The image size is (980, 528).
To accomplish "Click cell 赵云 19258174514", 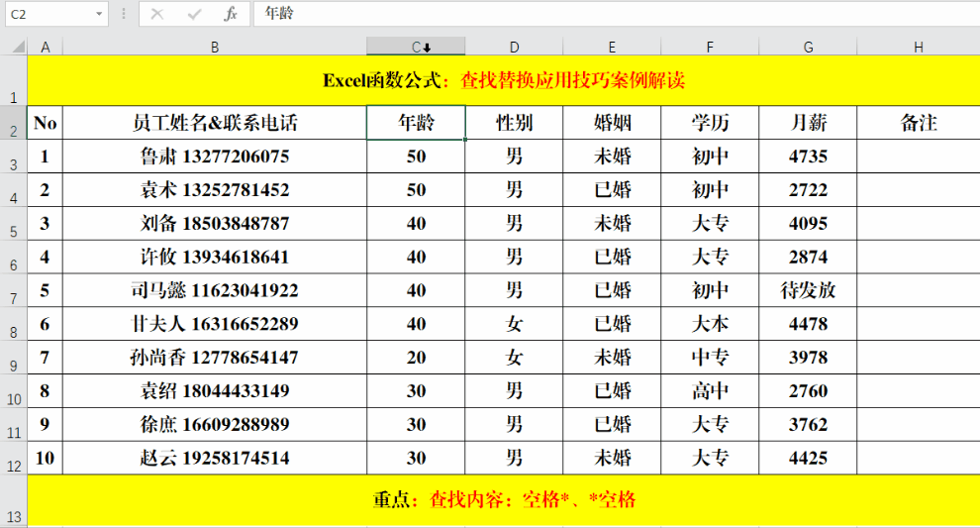I will tap(215, 458).
